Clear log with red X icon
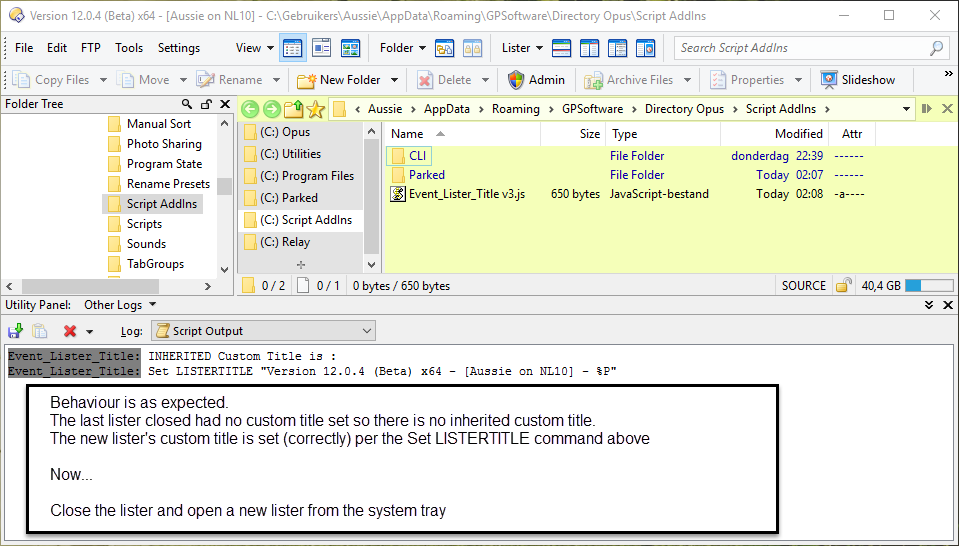959x546 pixels. pyautogui.click(x=70, y=331)
